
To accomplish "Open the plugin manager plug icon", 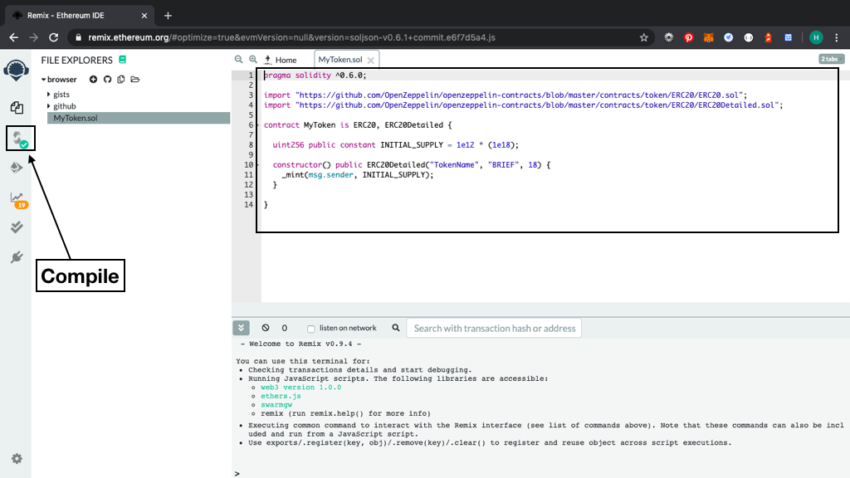I will [16, 257].
